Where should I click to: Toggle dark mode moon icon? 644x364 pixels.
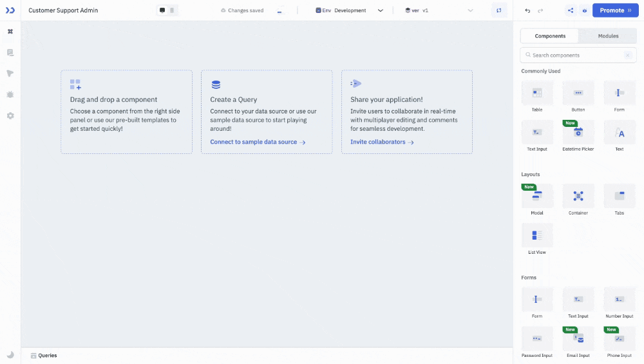point(10,355)
